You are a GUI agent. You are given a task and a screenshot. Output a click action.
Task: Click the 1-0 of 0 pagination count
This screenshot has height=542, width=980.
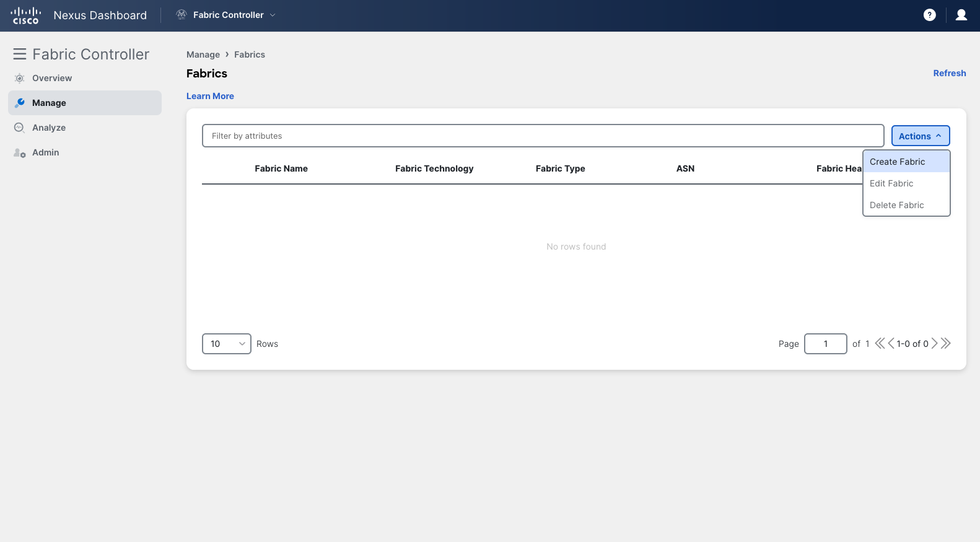912,344
